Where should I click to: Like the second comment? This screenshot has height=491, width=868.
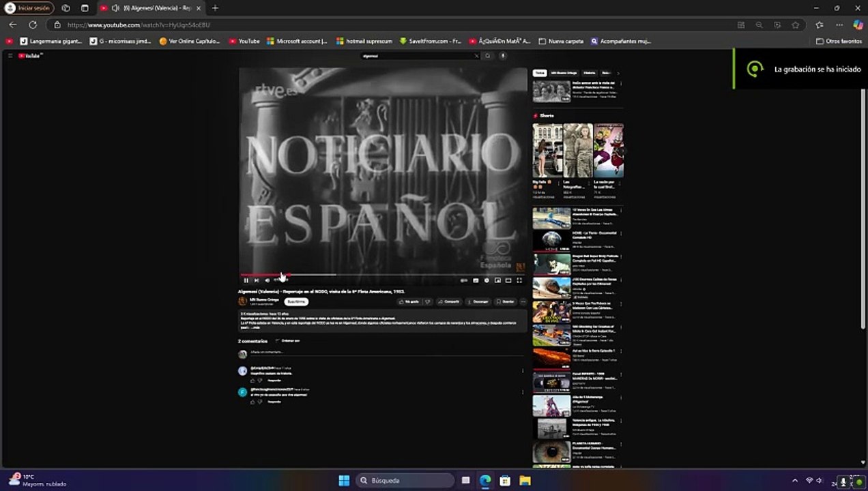[252, 402]
